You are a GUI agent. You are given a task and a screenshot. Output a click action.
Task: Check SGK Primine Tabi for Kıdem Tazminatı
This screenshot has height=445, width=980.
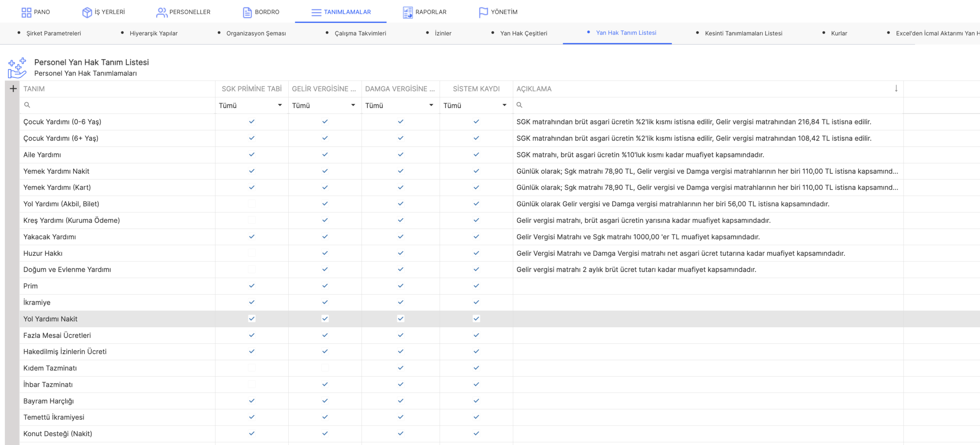tap(252, 368)
